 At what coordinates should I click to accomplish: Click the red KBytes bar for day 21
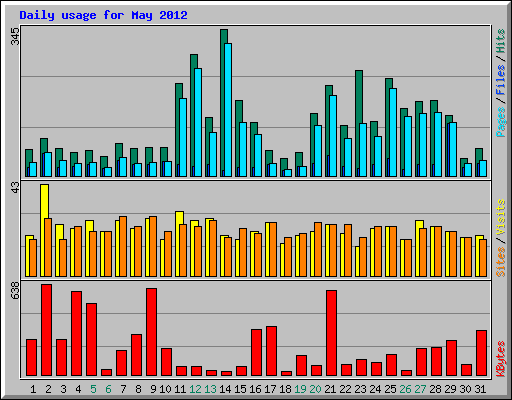[x=331, y=333]
